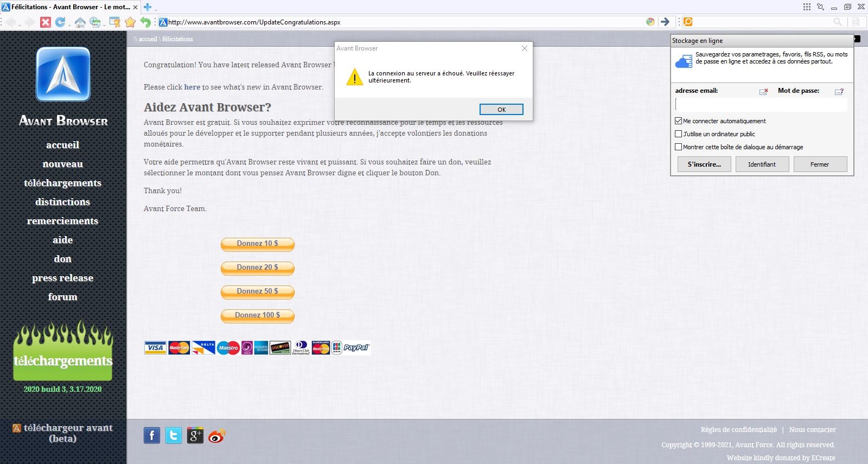
Task: Reload the page with the Refresh icon
Action: tap(60, 22)
